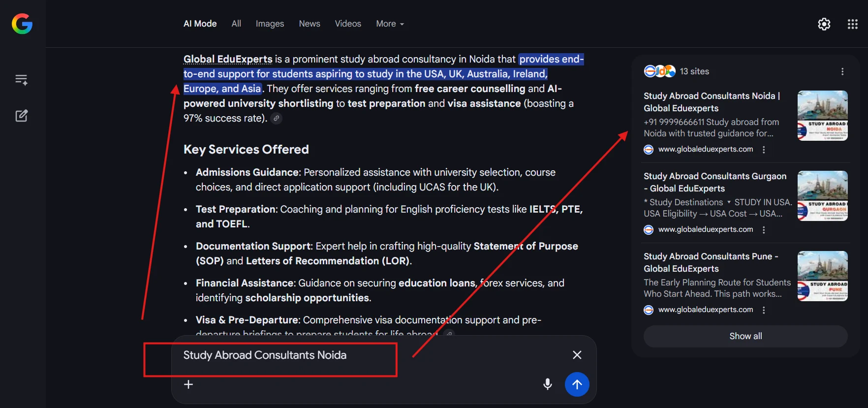Viewport: 868px width, 408px height.
Task: Click the microphone voice search icon
Action: (547, 384)
